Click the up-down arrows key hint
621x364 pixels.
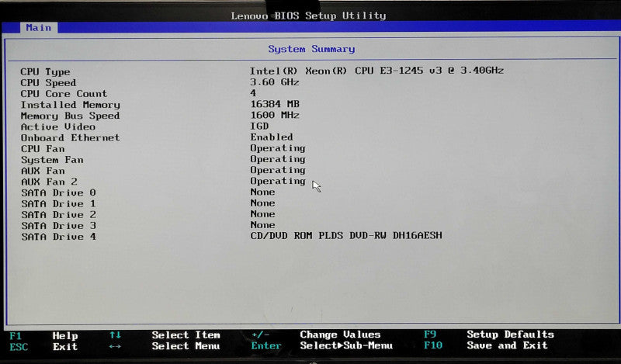(x=115, y=335)
